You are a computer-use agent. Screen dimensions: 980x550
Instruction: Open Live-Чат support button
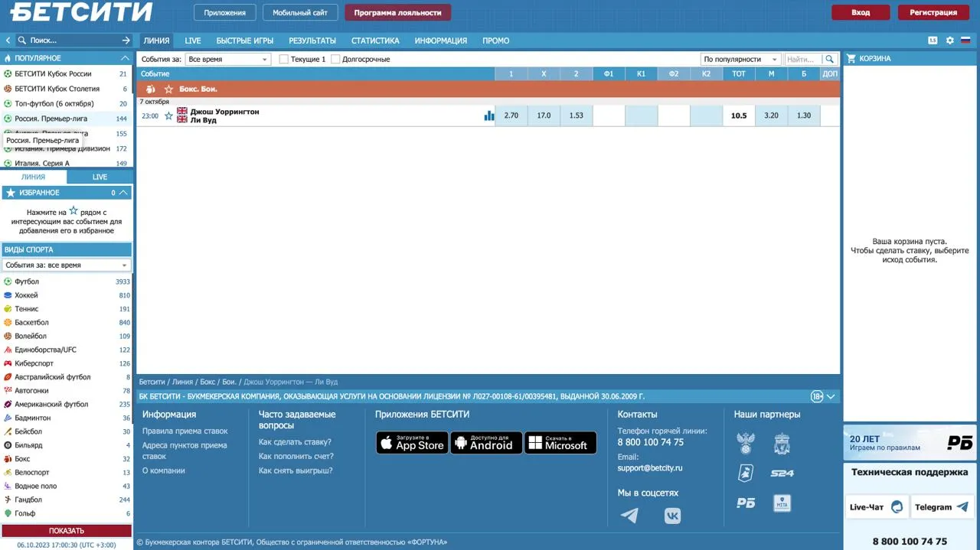[877, 506]
